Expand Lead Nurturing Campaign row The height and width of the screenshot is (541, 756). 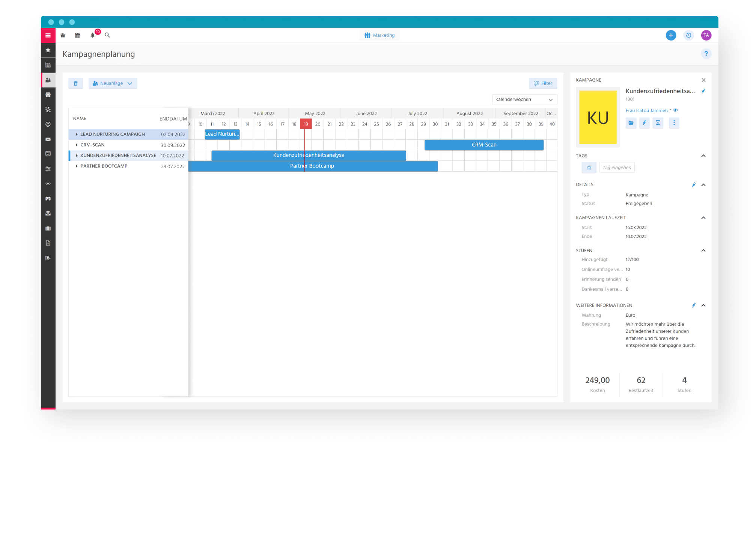coord(77,134)
